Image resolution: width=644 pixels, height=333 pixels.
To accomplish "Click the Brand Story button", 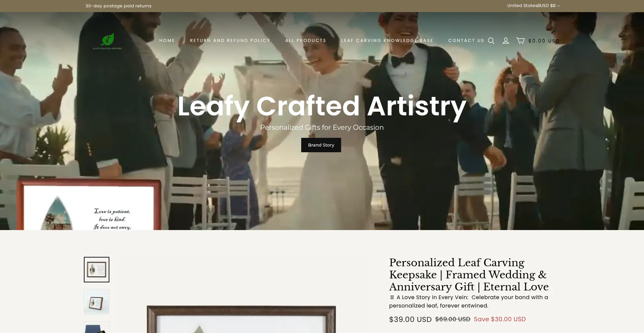I will [x=321, y=145].
